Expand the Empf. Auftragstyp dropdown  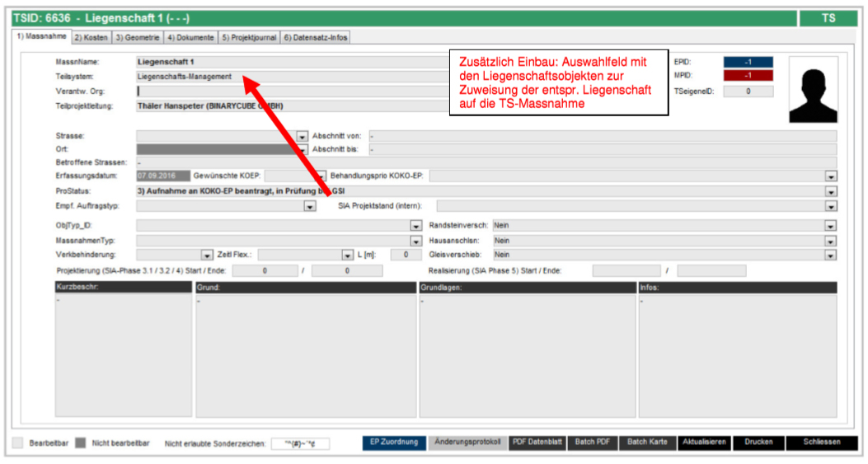click(x=310, y=206)
